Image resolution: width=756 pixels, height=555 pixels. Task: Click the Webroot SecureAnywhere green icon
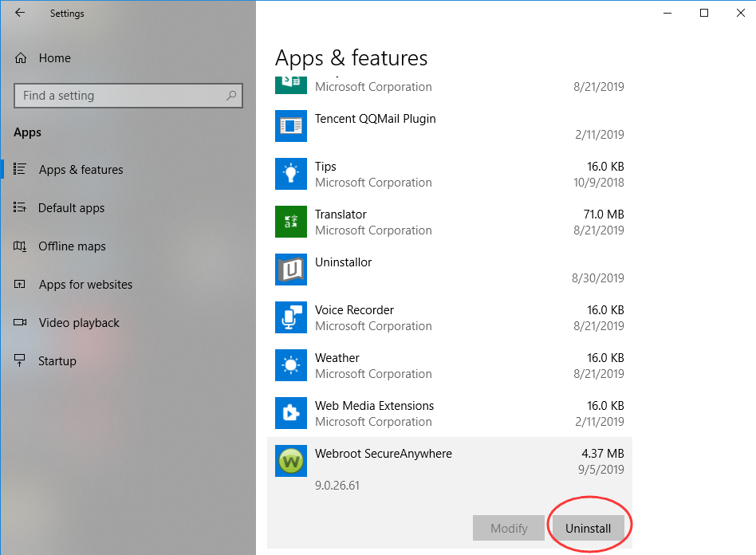291,460
